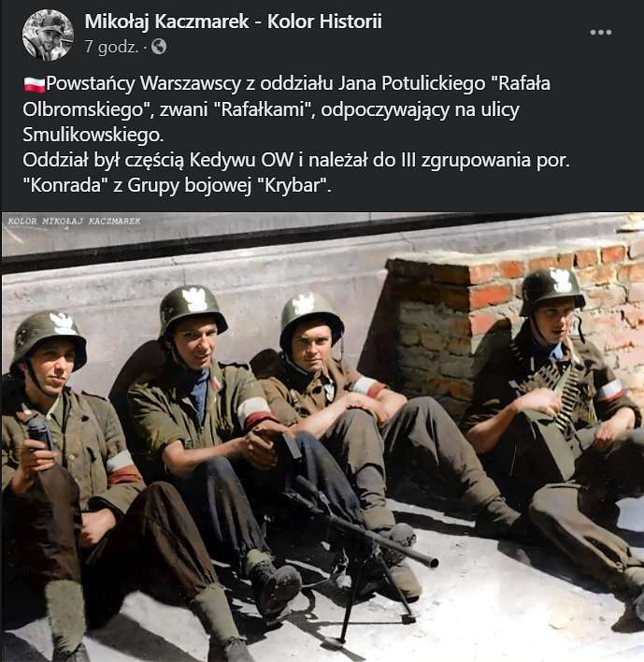Open the post options three-dot menu
This screenshot has width=644, height=662.
600,33
